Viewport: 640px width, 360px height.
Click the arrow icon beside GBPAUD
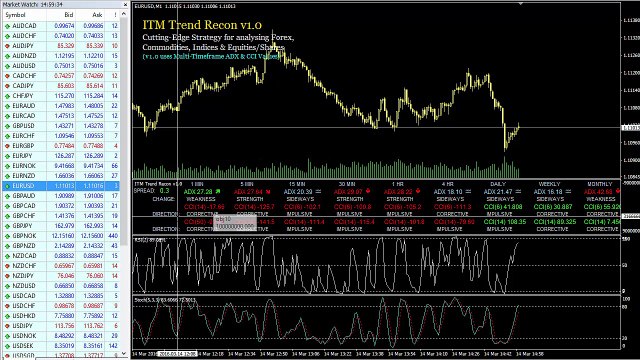click(7, 196)
